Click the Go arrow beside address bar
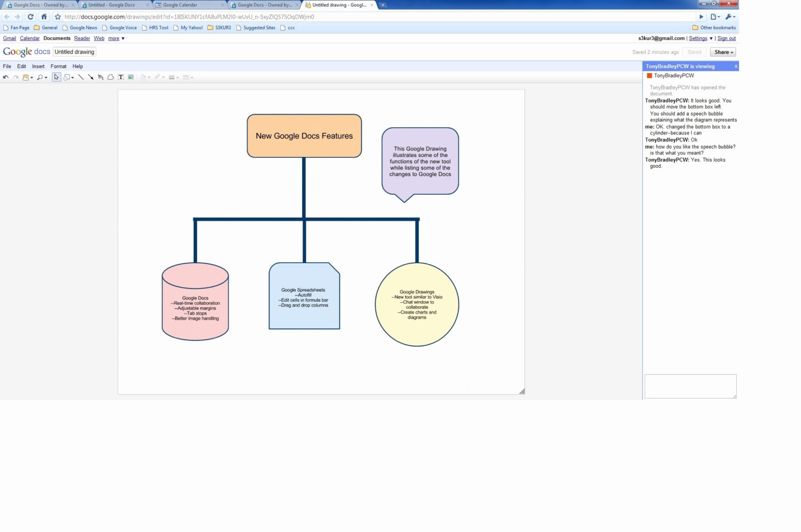The width and height of the screenshot is (801, 532). point(701,17)
